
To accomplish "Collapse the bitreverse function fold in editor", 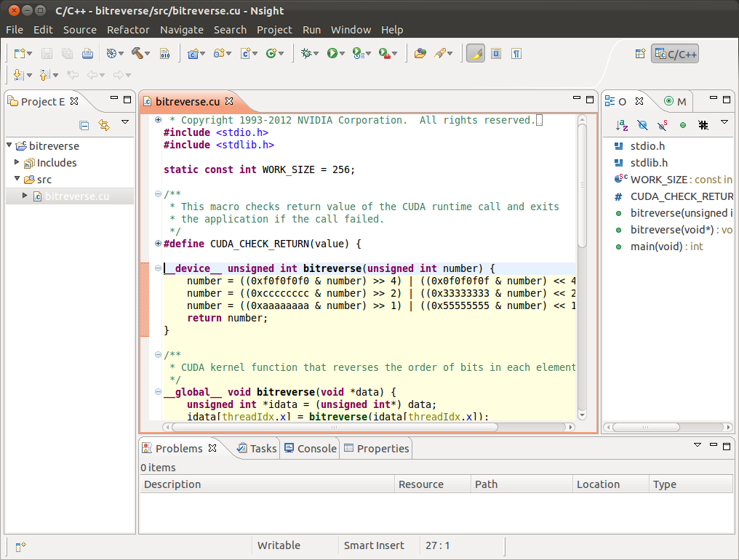I will coord(157,268).
